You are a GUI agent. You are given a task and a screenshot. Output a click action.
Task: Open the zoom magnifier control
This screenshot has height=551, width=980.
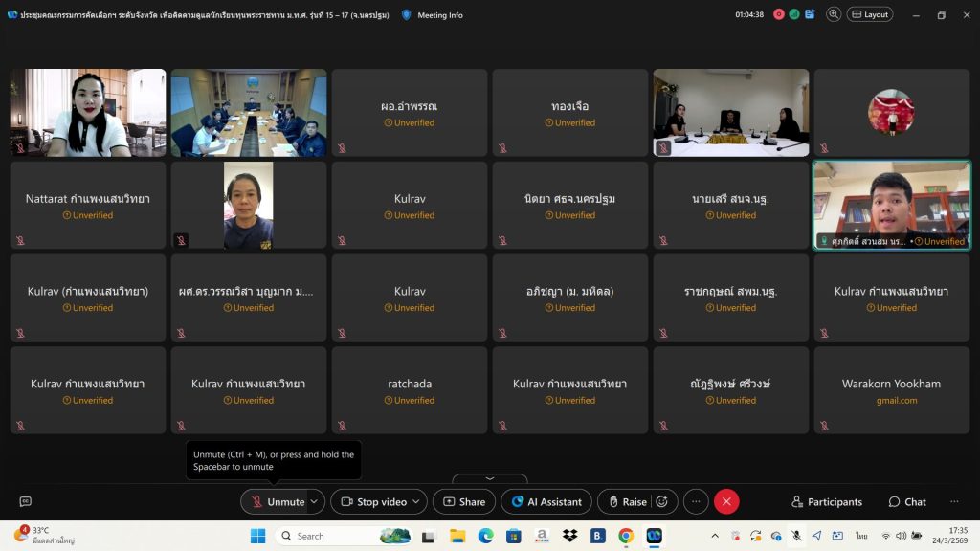point(834,14)
